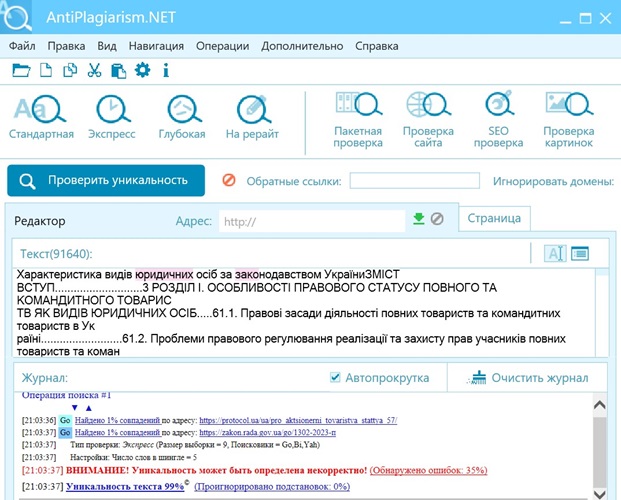Open the Правка menu

[66, 46]
